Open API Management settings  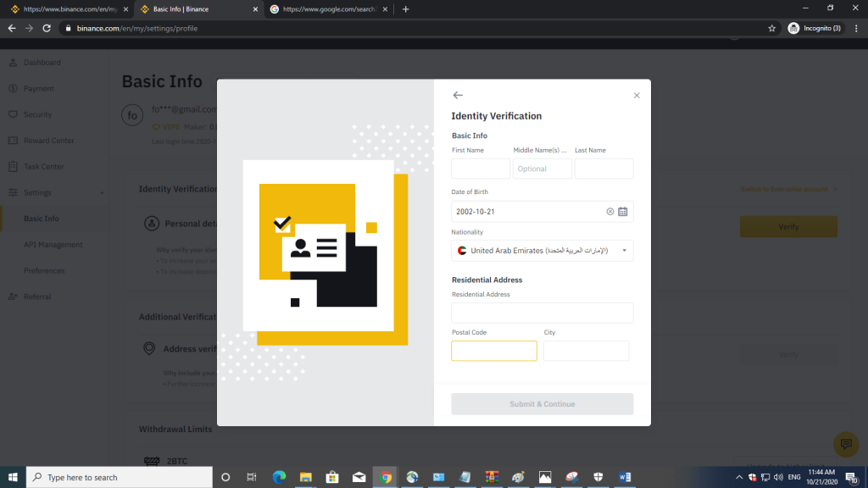coord(53,245)
